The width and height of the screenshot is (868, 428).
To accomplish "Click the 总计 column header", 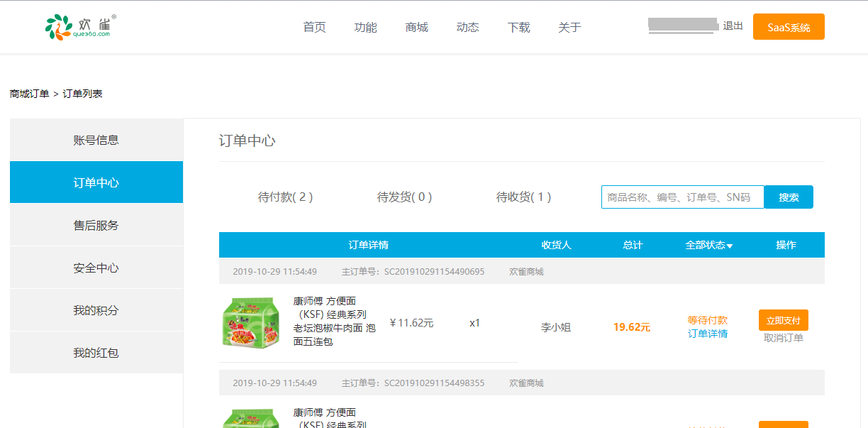I will (633, 245).
